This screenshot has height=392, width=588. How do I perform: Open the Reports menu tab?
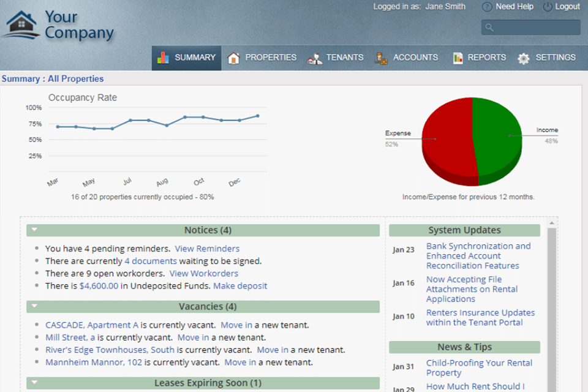[486, 58]
